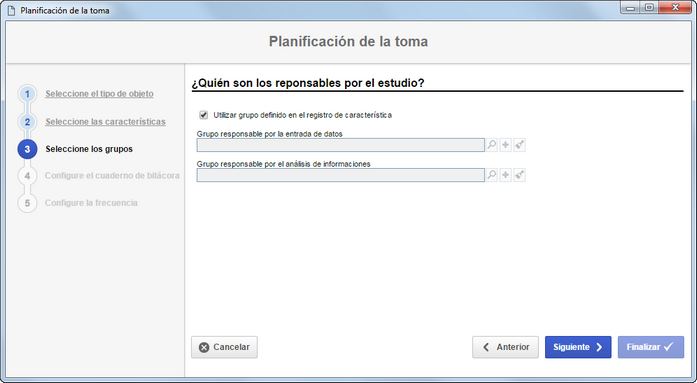Open Seleccione el tipo de objeto step

[99, 94]
